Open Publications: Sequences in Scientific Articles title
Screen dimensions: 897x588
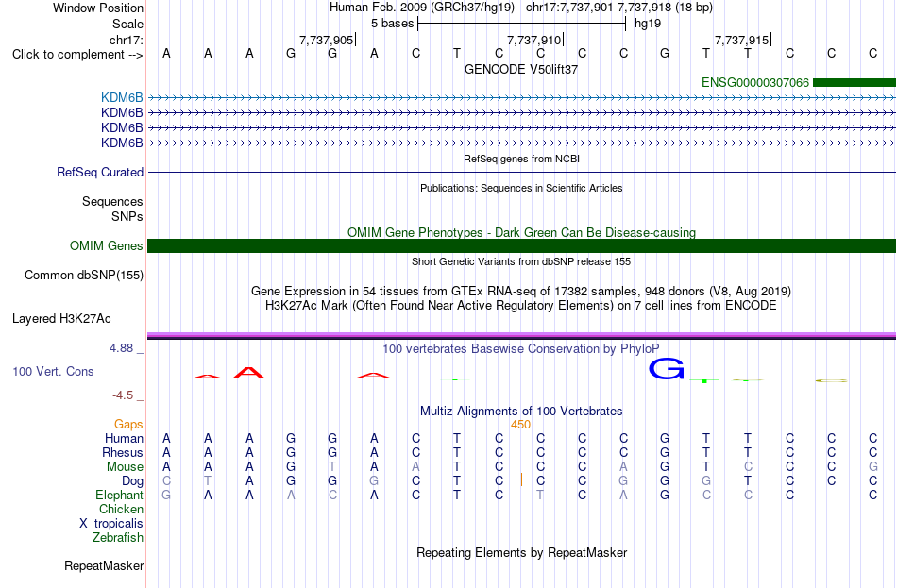(521, 188)
